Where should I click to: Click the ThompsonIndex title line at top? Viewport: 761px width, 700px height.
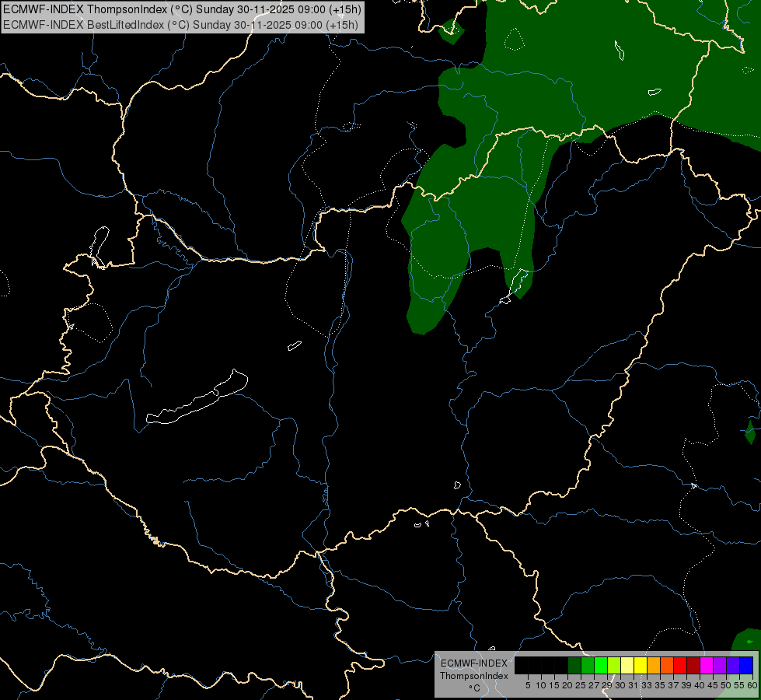pos(182,9)
